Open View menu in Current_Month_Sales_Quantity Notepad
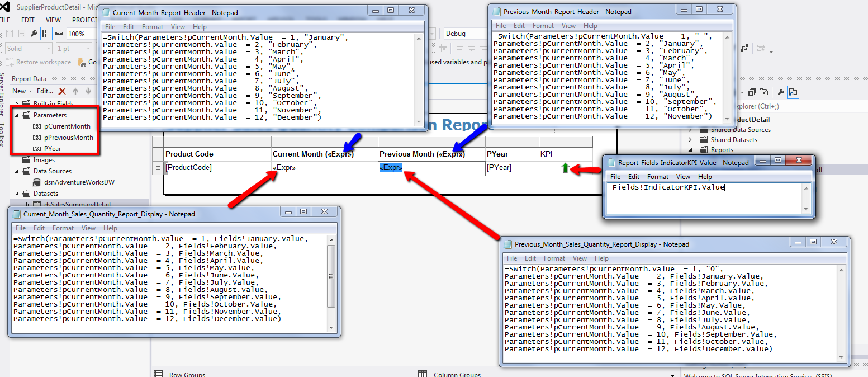The image size is (868, 377). (88, 228)
